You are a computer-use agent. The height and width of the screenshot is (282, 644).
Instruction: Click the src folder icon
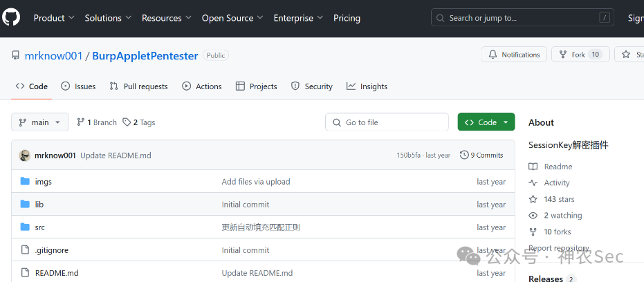25,227
